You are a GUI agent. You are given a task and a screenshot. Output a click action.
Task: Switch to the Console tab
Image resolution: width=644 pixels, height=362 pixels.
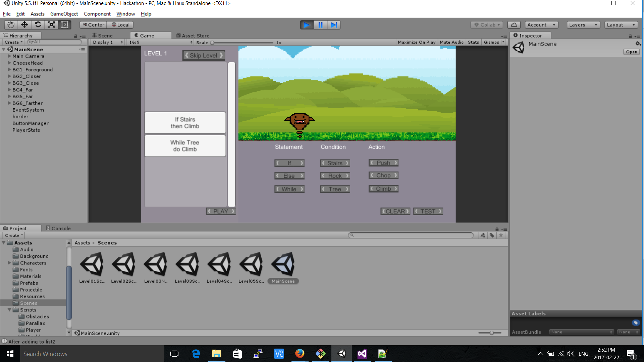pos(58,228)
